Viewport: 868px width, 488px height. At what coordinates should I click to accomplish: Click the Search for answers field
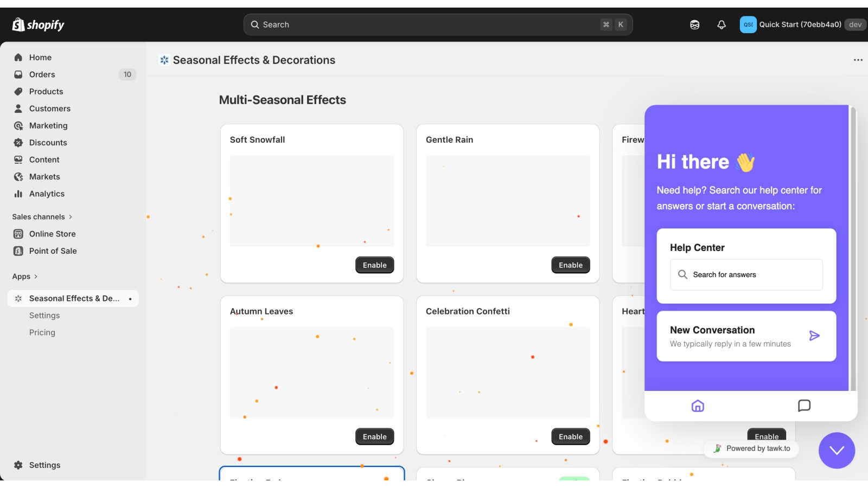tap(746, 274)
